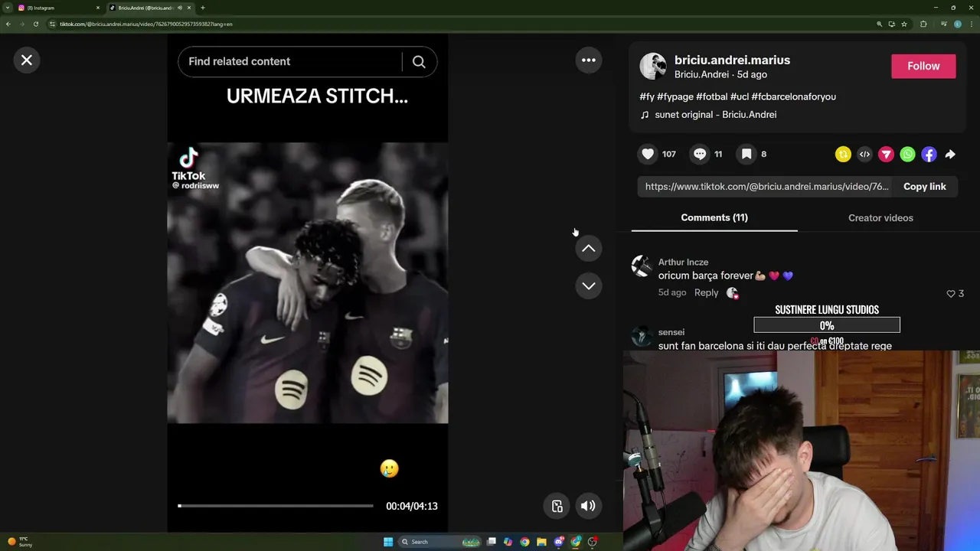Viewport: 980px width, 551px height.
Task: Install app icon in address bar
Action: [x=891, y=24]
